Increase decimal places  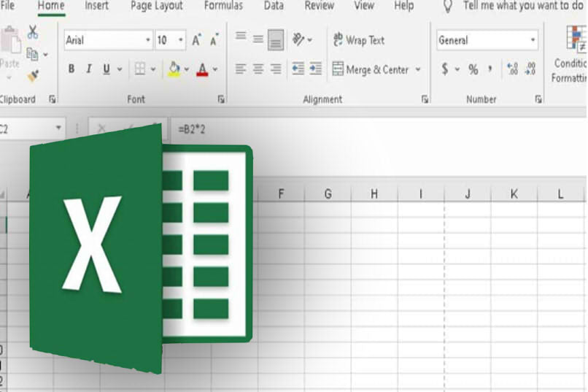click(512, 69)
